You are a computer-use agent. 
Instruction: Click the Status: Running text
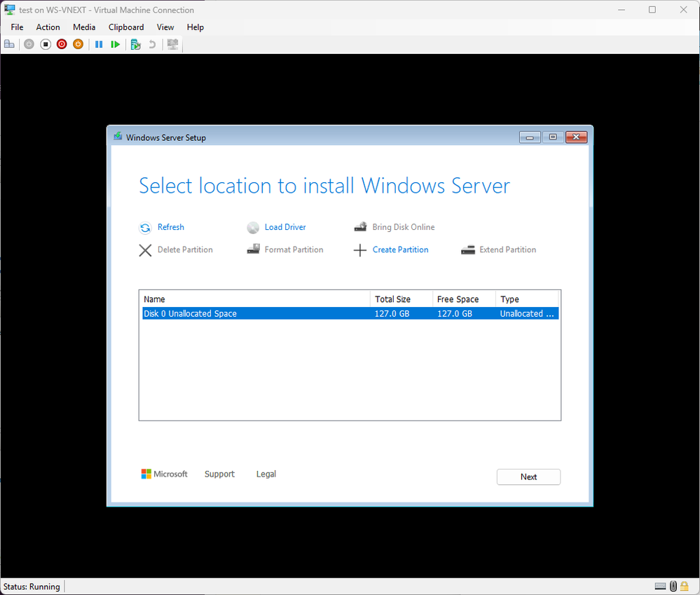32,587
